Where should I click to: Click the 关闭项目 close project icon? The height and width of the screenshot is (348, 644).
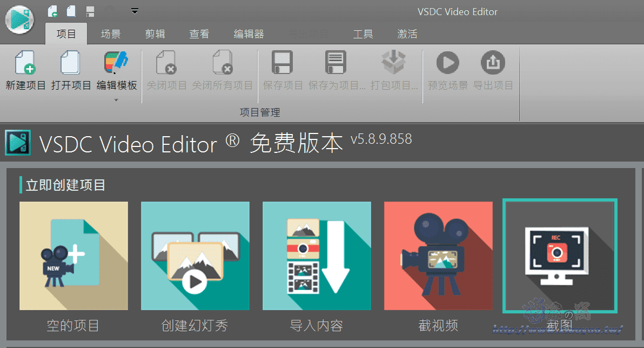click(166, 63)
